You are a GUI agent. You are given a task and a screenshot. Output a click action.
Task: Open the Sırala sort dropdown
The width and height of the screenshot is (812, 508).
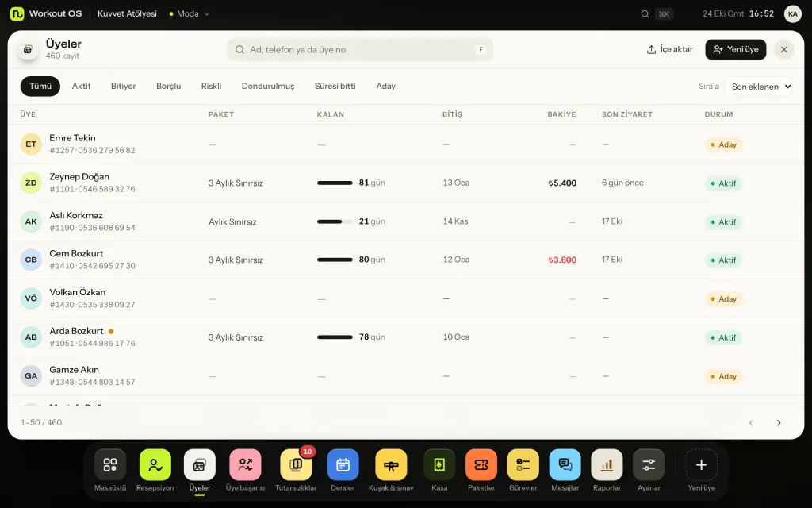[x=759, y=87]
